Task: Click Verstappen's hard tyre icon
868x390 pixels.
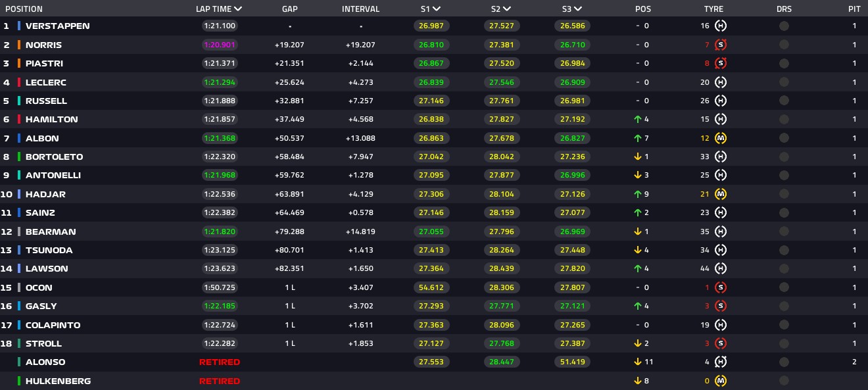Action: (721, 26)
